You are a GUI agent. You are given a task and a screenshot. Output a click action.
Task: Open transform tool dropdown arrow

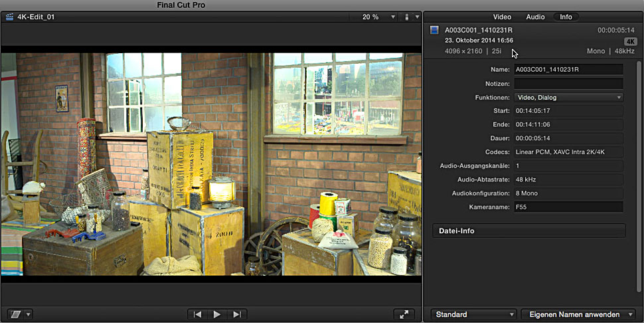tap(29, 314)
